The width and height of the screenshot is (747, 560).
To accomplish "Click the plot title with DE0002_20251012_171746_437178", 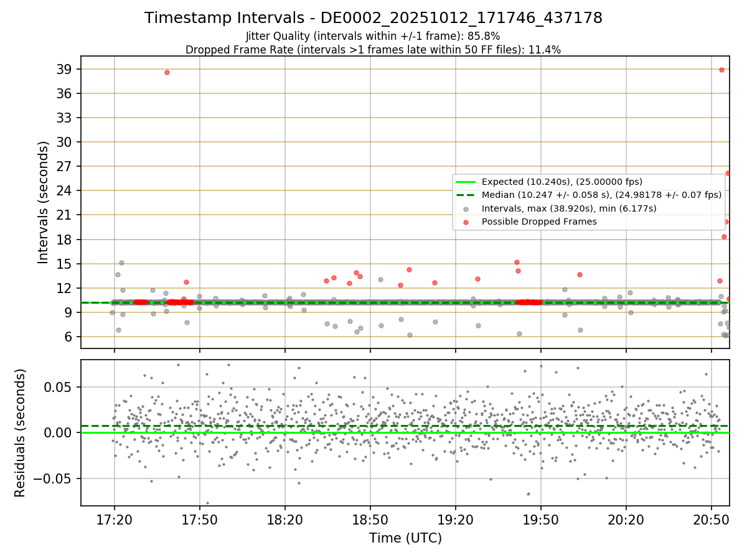I will (x=374, y=18).
